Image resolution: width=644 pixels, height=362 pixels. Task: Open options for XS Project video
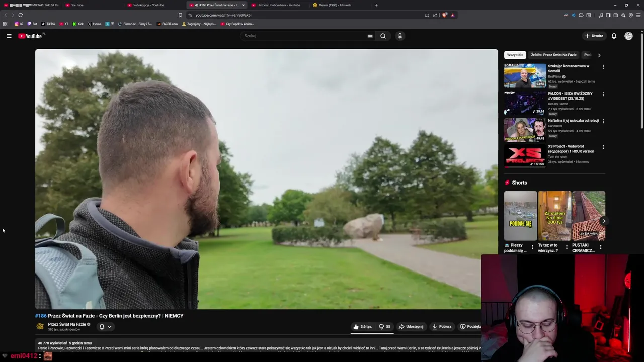[x=603, y=147]
